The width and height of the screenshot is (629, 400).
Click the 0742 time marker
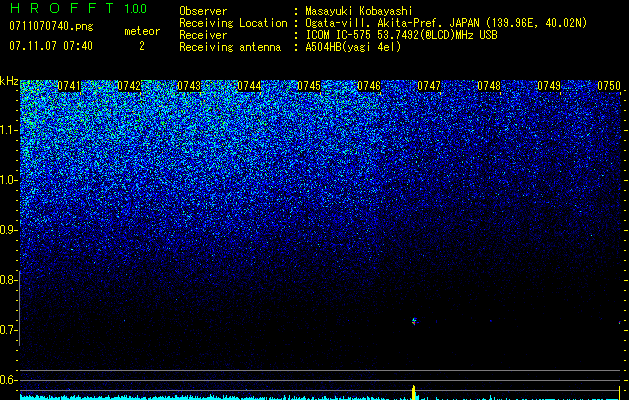coord(129,86)
